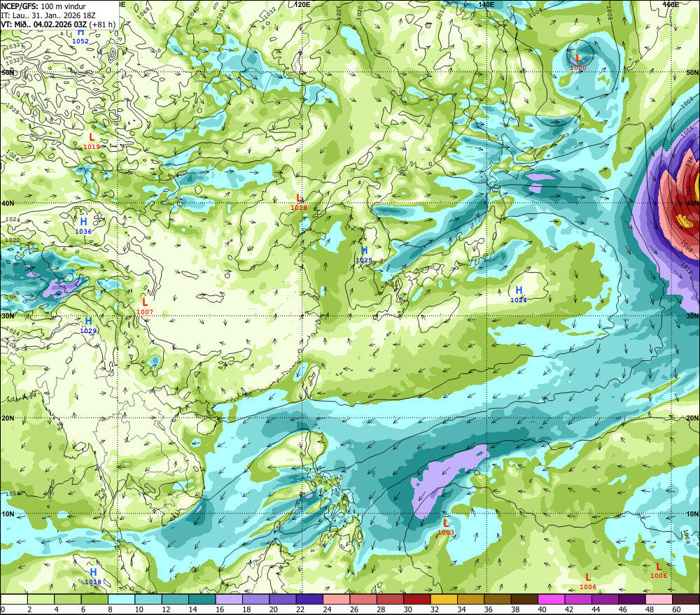Click the H 1025 high pressure marker
700x615 pixels.
364,255
